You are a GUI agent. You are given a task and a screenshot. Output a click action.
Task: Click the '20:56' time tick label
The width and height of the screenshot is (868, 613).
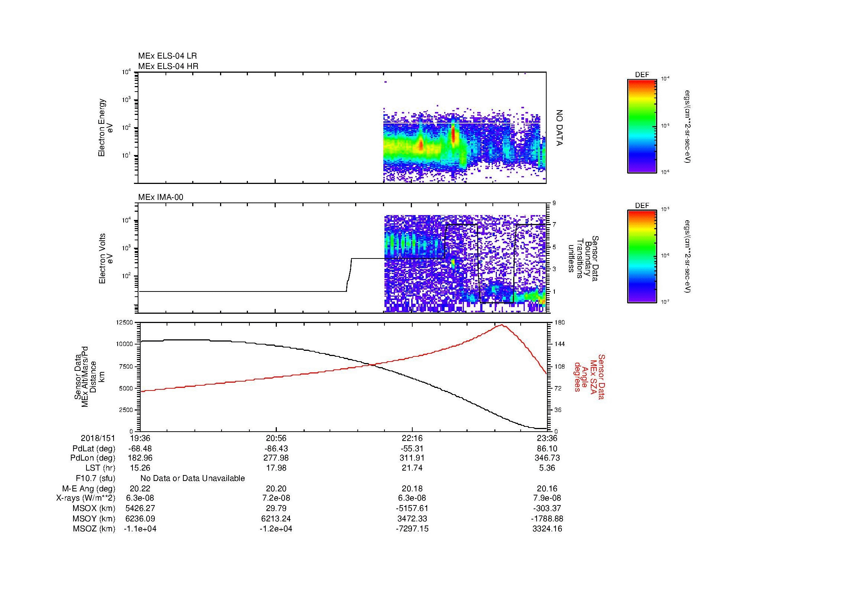276,438
